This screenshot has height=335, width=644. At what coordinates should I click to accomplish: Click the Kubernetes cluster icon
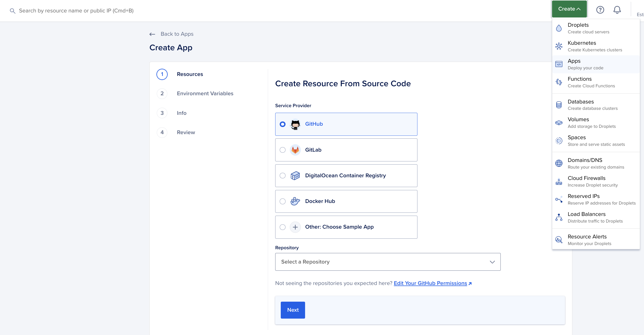(559, 46)
